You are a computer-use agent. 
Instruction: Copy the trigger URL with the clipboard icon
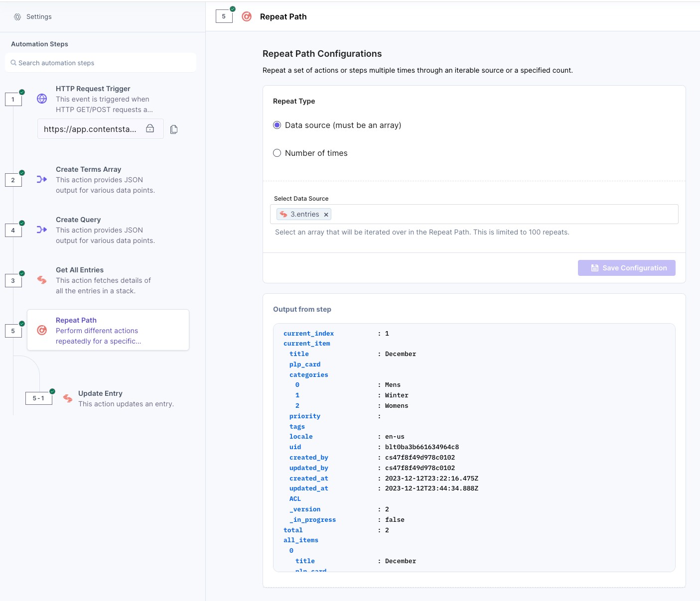click(x=174, y=129)
